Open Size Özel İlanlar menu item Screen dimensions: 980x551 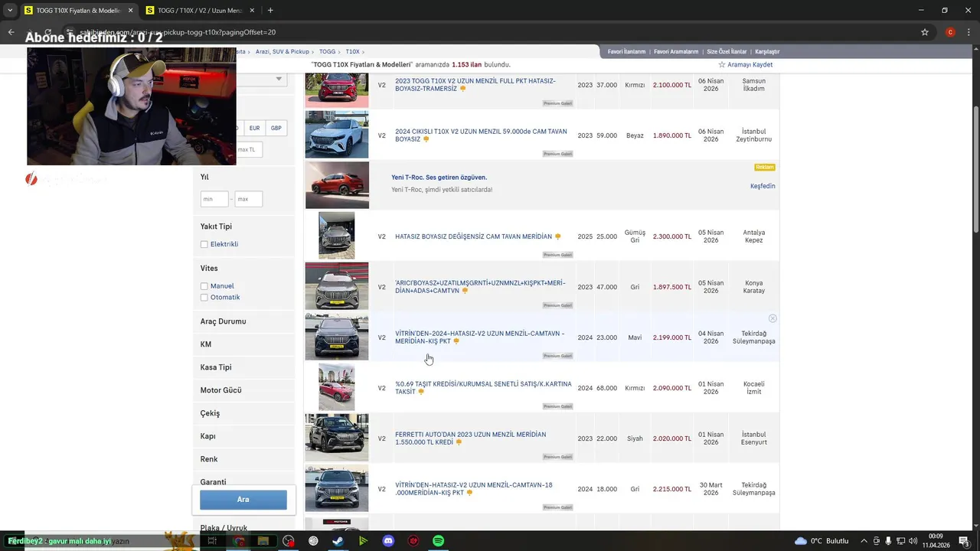click(x=727, y=52)
